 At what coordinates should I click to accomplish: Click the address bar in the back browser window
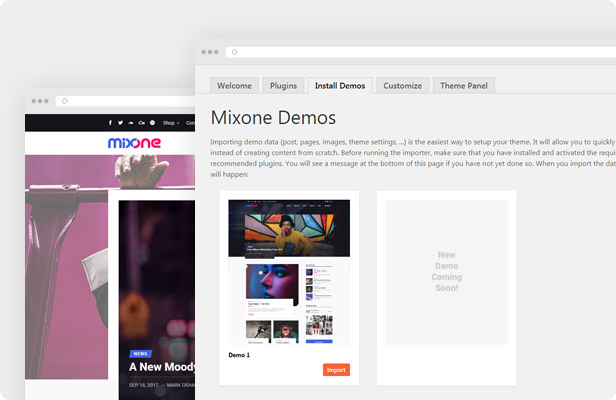tap(125, 101)
